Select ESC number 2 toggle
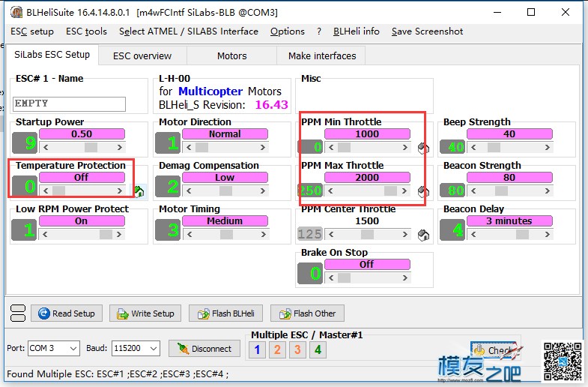 point(277,349)
